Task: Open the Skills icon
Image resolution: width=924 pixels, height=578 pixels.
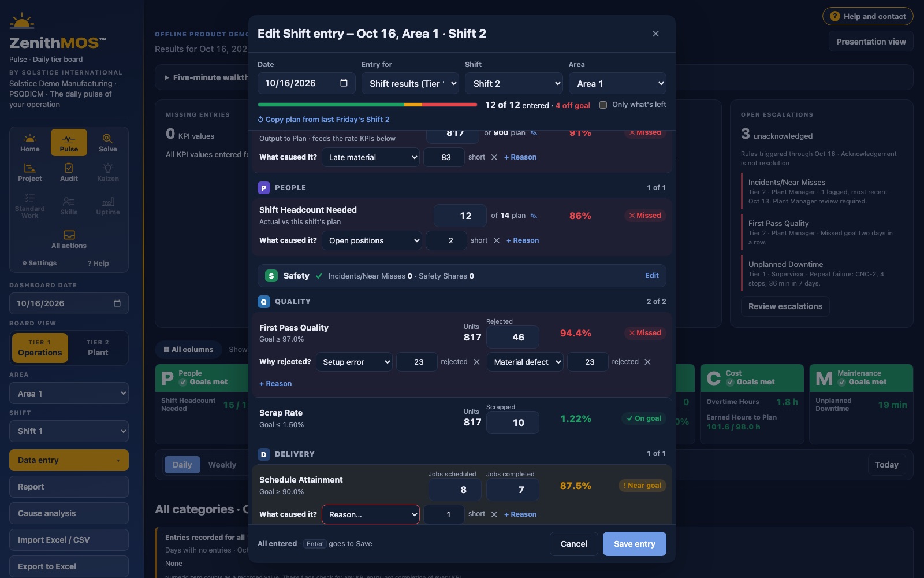Action: pyautogui.click(x=69, y=206)
